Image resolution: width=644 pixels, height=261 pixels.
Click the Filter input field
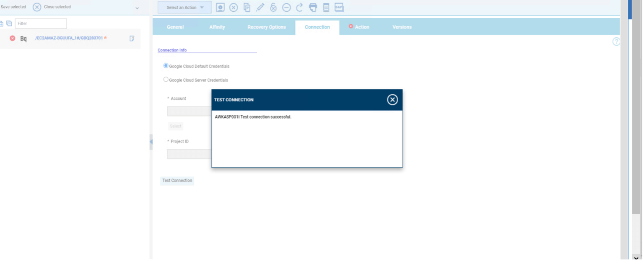tap(41, 23)
